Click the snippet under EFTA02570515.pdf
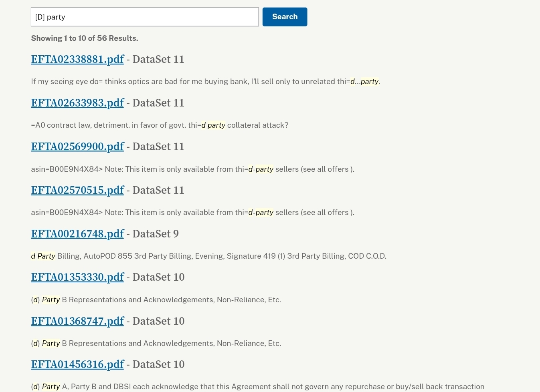540x392 pixels. (x=192, y=213)
